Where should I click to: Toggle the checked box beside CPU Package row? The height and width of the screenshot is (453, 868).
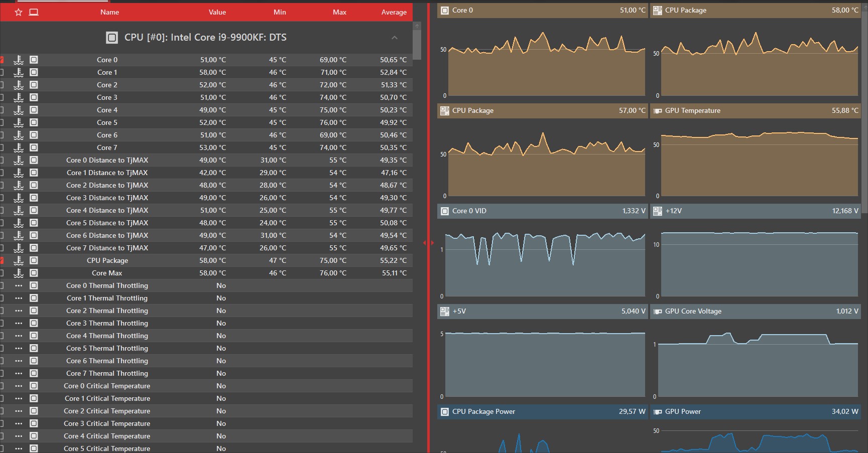tap(2, 260)
